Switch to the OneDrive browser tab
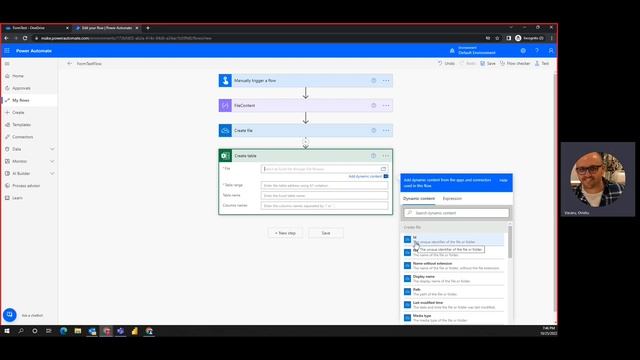The width and height of the screenshot is (640, 360). 37,28
